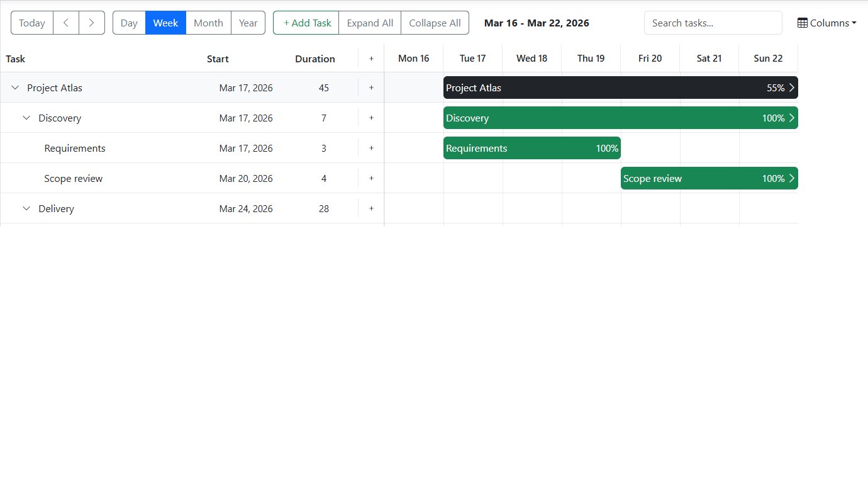Click the Columns table icon
The image size is (868, 496).
tap(803, 23)
